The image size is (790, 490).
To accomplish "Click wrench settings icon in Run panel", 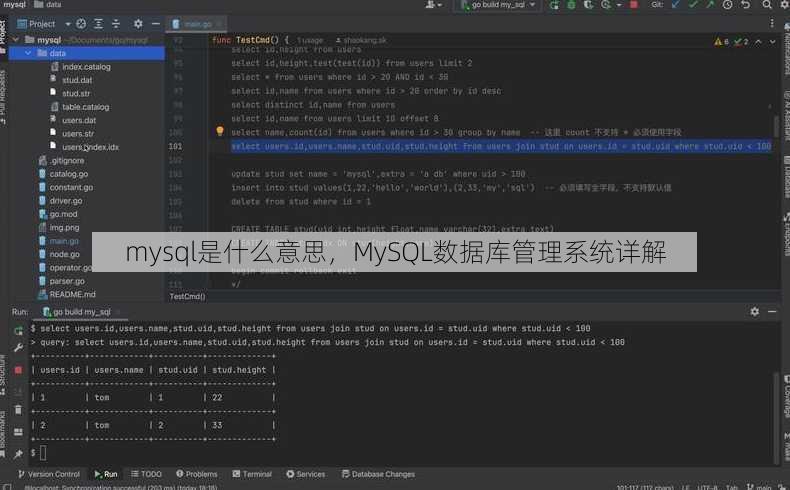I will (x=18, y=347).
